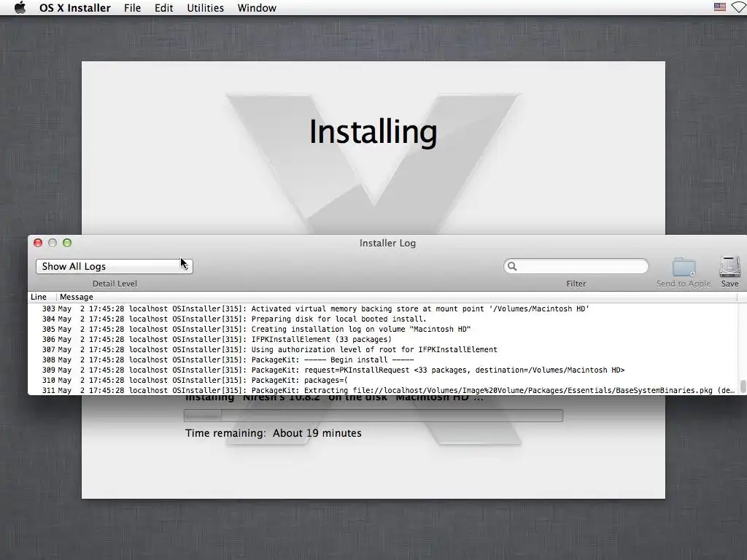Screen dimensions: 747x560
Task: Select log line 303 Activated virtual memory
Action: 382,308
